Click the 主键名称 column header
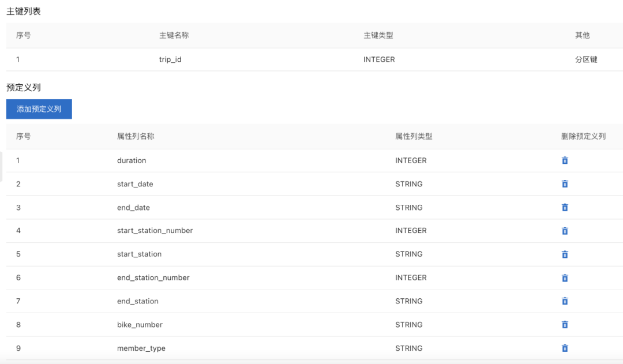 (x=174, y=35)
